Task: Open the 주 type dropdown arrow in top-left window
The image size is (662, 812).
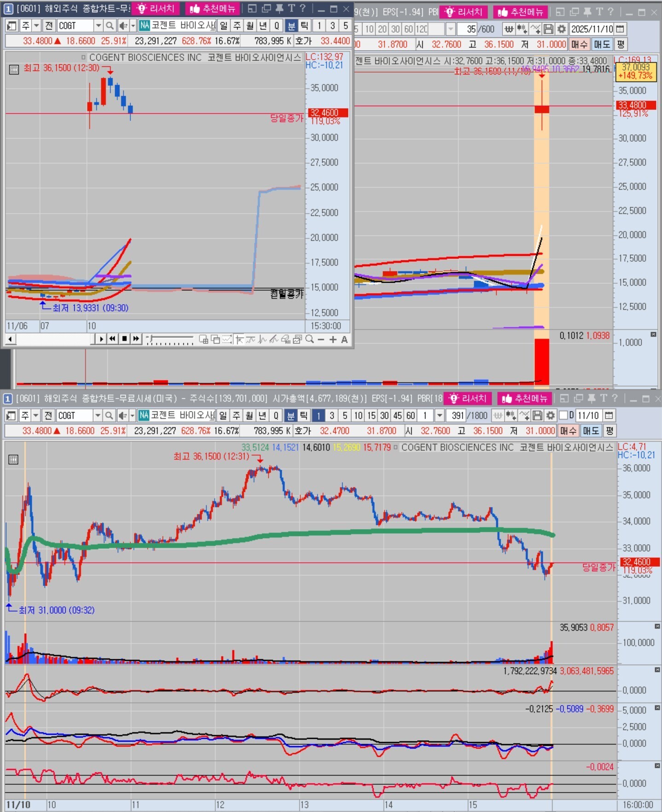Action: pos(36,26)
